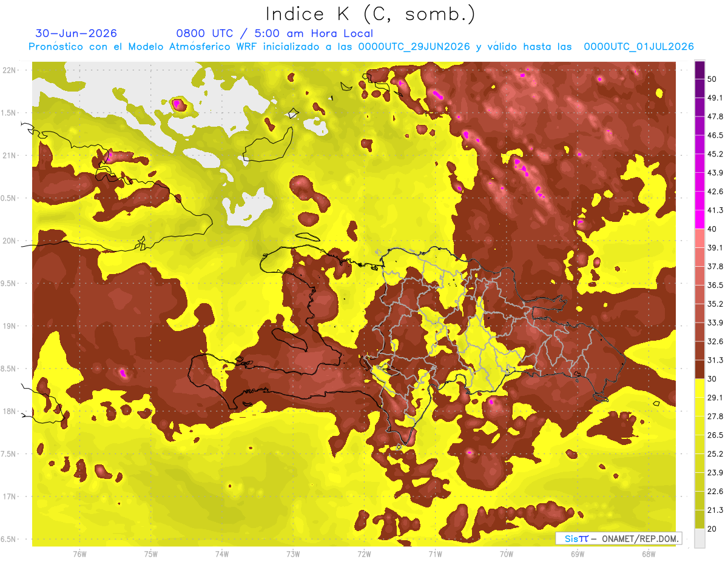Select the "21N" latitude axis label
Screen dimensions: 728x562
(10, 155)
